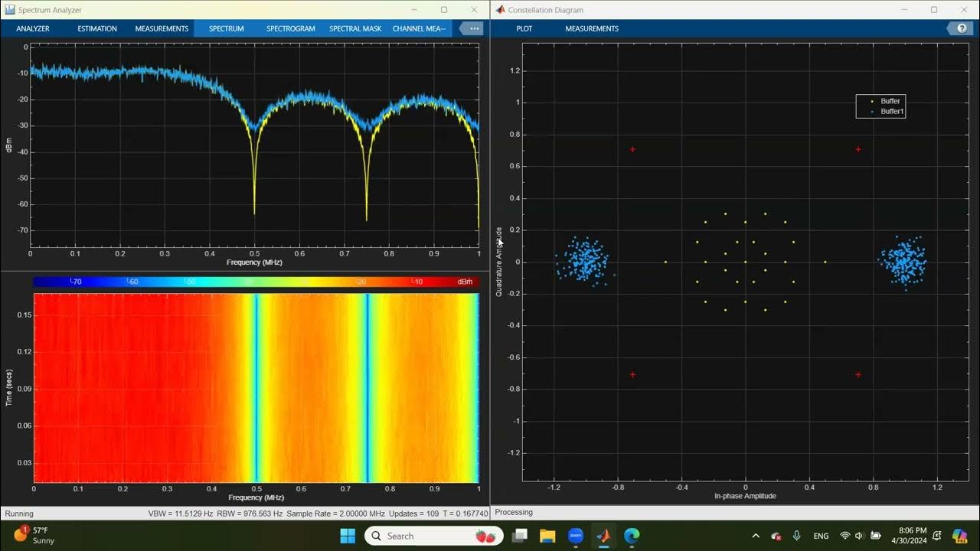
Task: Select the SPECTRUM tab
Action: point(226,28)
